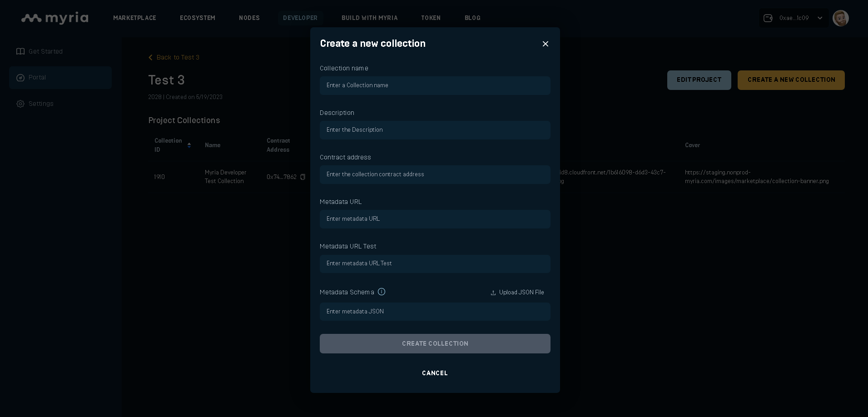
Task: Click the back chevron before Back to Test 3
Action: [x=151, y=57]
